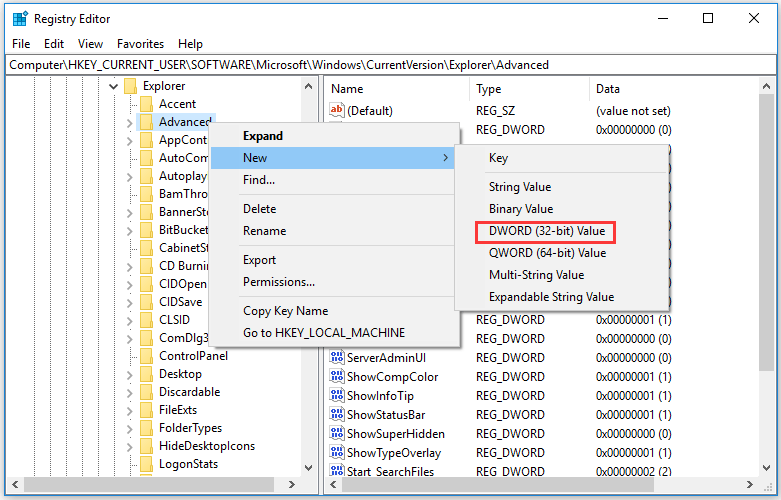Click the FolderTypes folder icon
The width and height of the screenshot is (781, 500).
pos(146,428)
